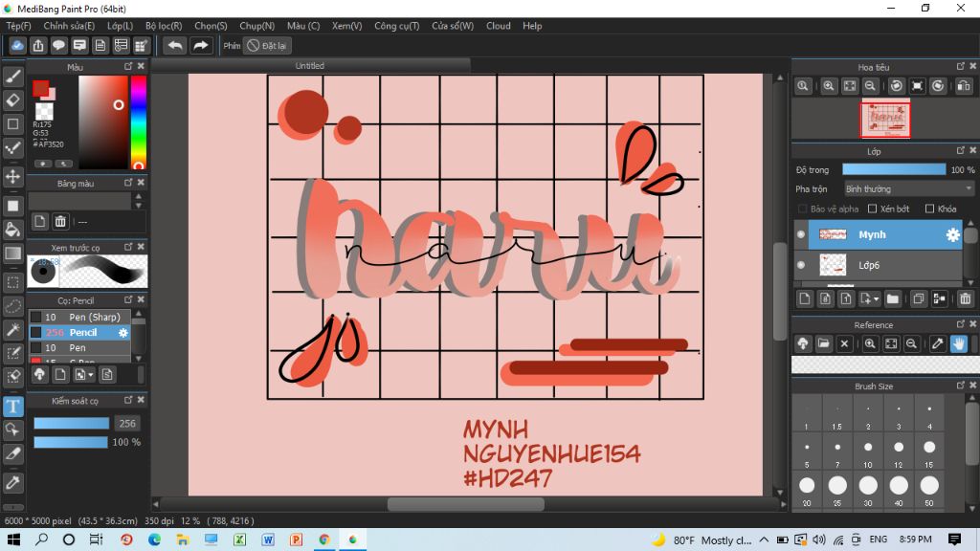Select the Text tool
This screenshot has height=551, width=980.
click(x=12, y=407)
